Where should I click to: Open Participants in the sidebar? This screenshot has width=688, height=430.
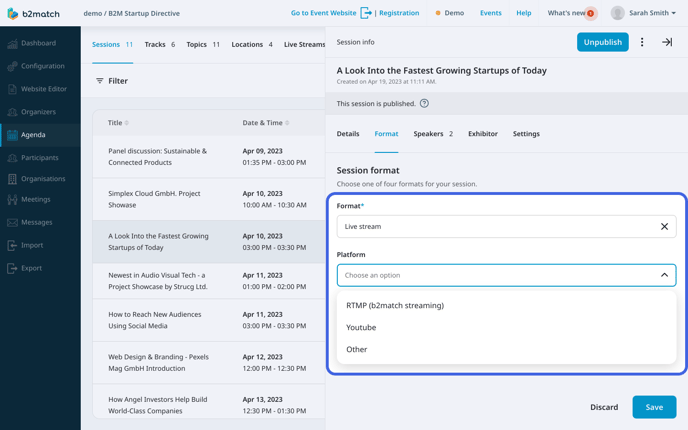click(x=40, y=158)
